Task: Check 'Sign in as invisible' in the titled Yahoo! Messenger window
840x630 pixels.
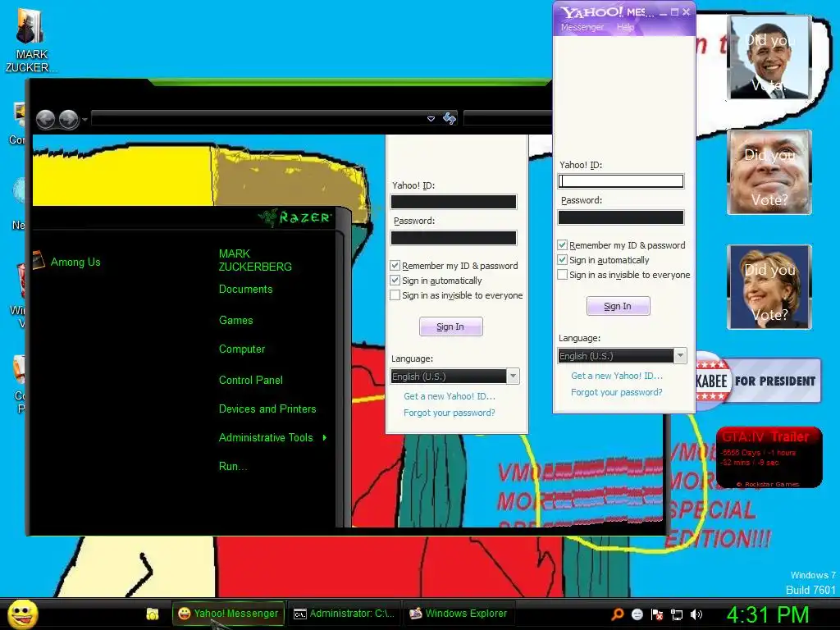Action: click(x=562, y=275)
